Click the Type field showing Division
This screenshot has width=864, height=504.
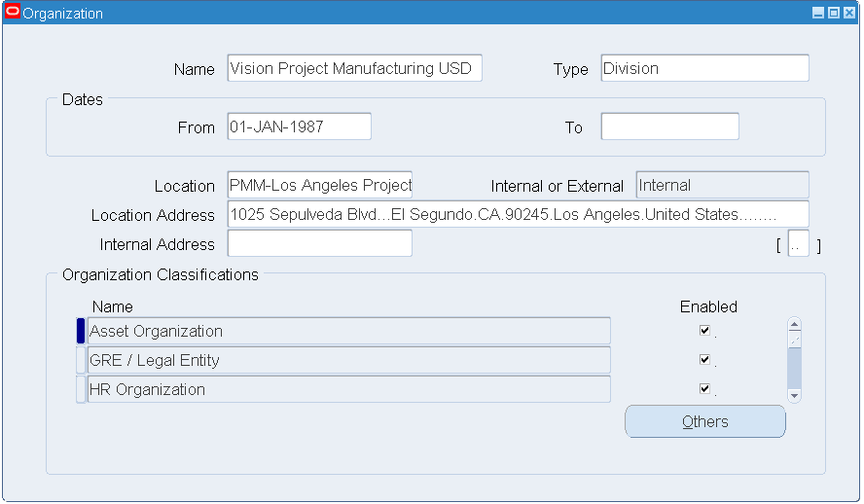[704, 68]
